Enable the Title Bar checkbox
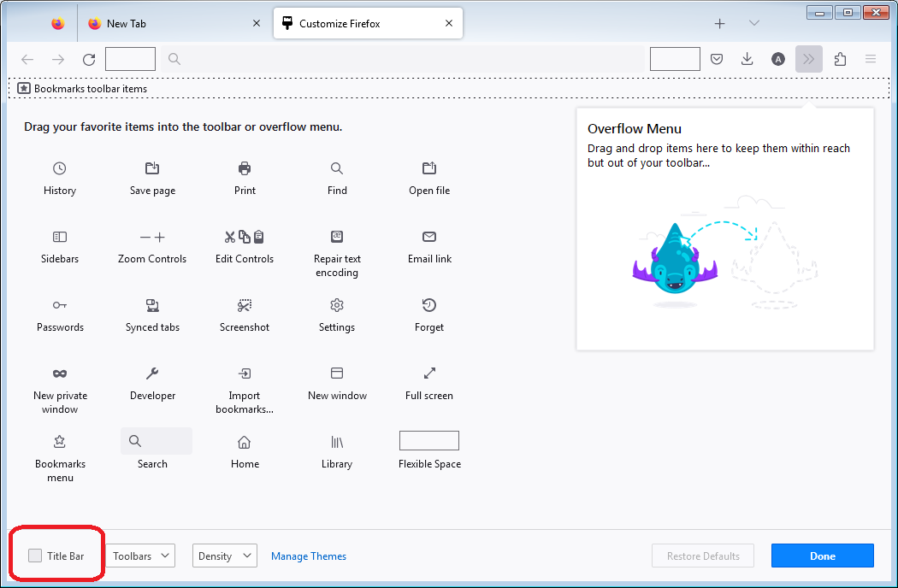The height and width of the screenshot is (588, 898). click(35, 556)
